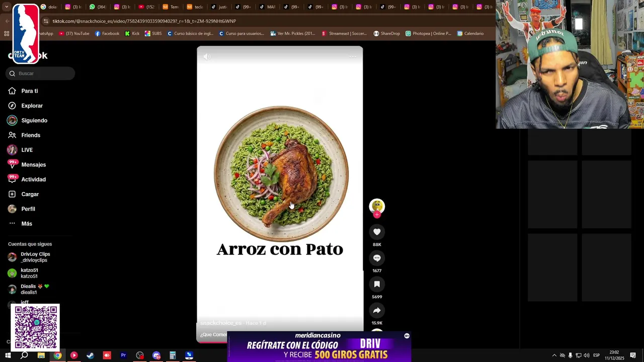
Task: Open the Calculator from the taskbar
Action: pyautogui.click(x=173, y=355)
